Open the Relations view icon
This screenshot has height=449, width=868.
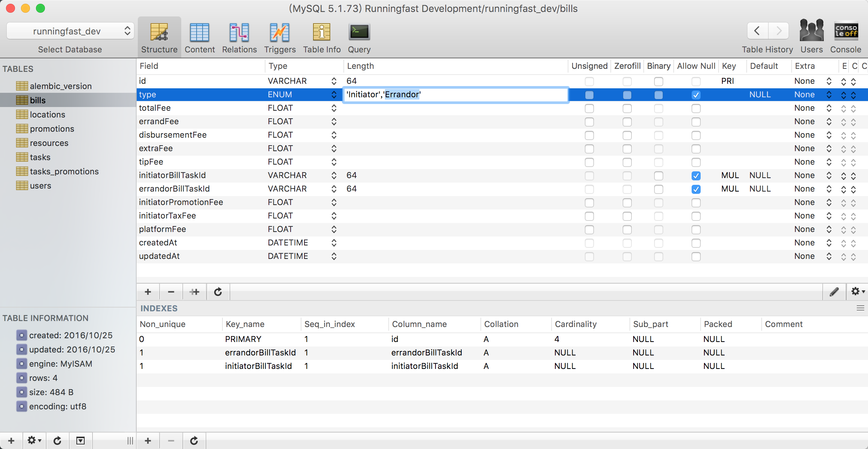(x=239, y=33)
